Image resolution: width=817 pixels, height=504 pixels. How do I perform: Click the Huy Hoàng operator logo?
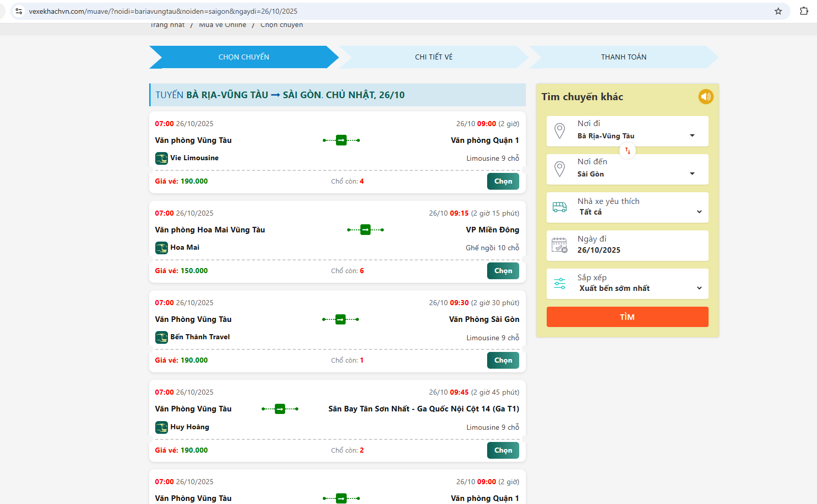click(161, 427)
